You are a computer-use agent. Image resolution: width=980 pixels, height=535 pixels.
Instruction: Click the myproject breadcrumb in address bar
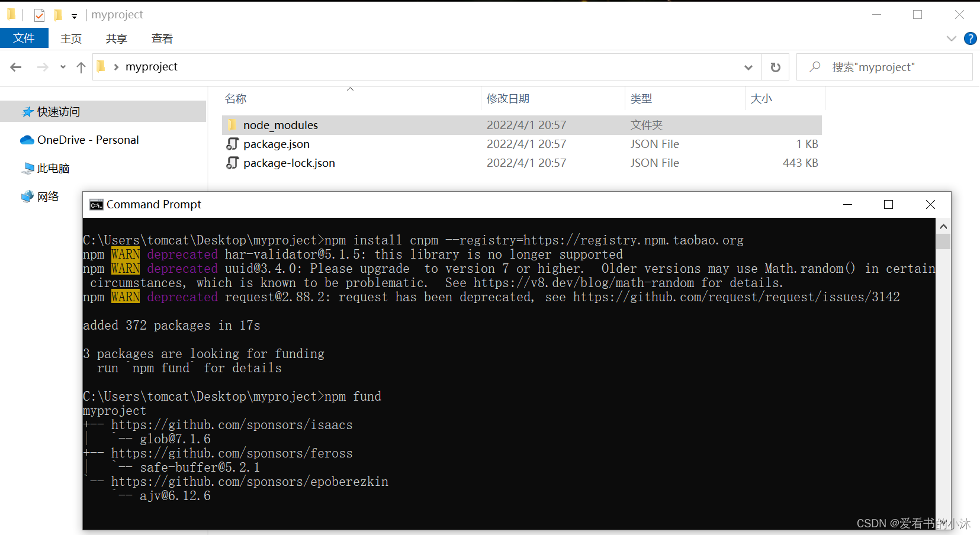[152, 66]
